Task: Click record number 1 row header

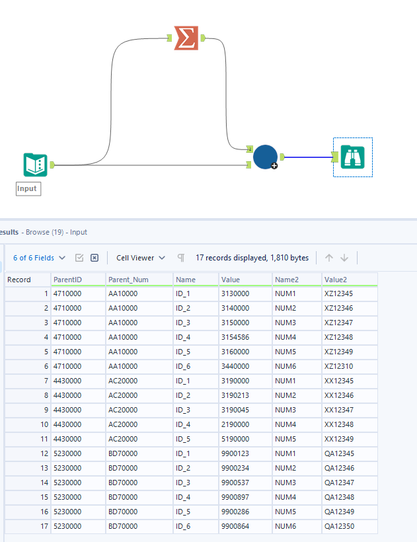Action: 28,294
